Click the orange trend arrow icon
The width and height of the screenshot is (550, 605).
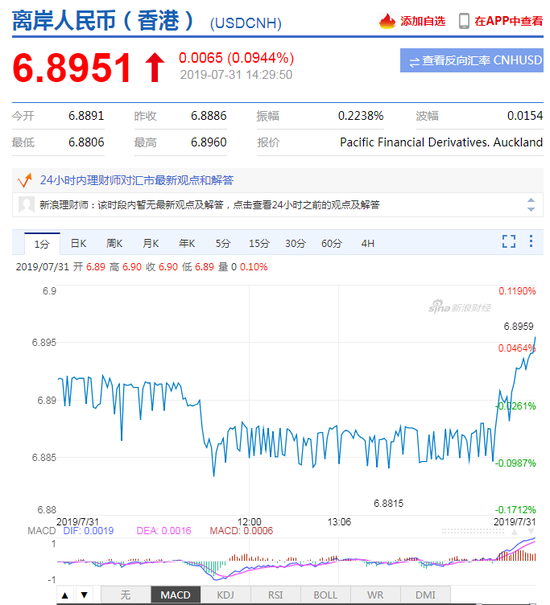pos(25,180)
